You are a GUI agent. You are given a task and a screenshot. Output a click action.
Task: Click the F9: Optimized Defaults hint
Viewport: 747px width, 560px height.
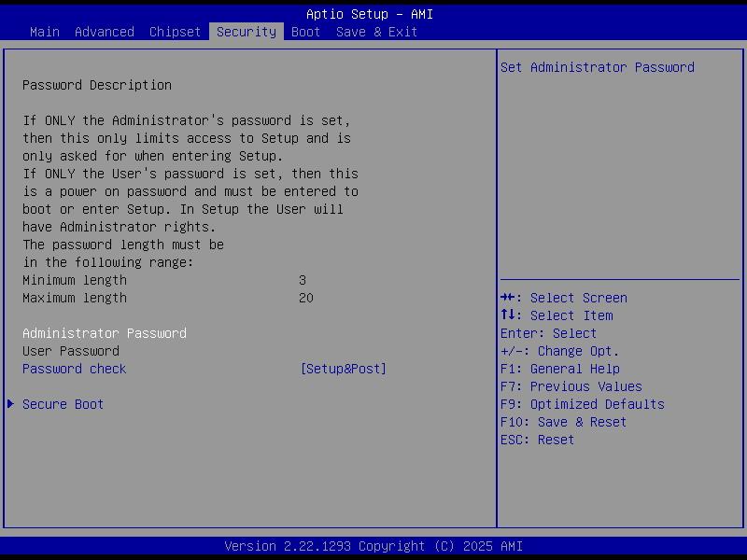(x=582, y=404)
